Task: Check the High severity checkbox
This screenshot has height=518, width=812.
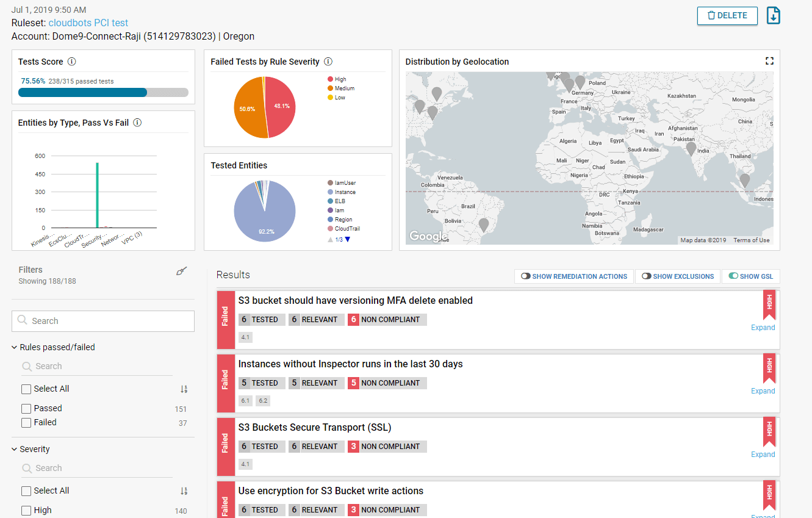Action: point(26,511)
